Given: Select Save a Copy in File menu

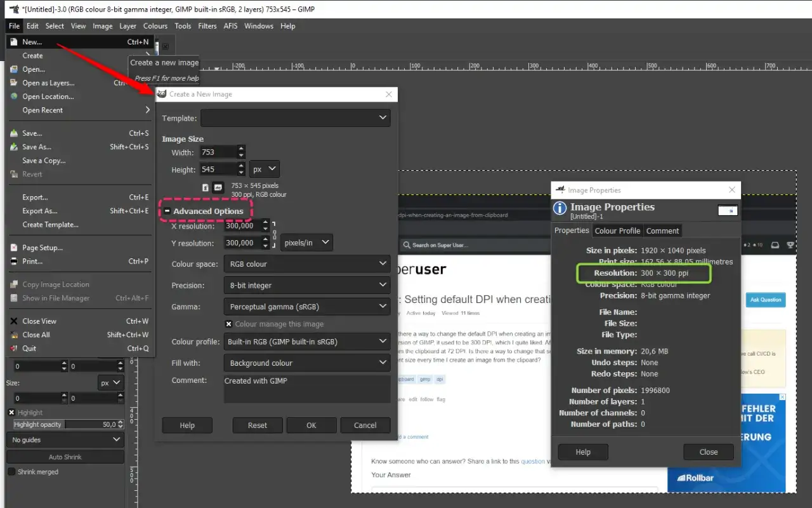Looking at the screenshot, I should pyautogui.click(x=81, y=161).
